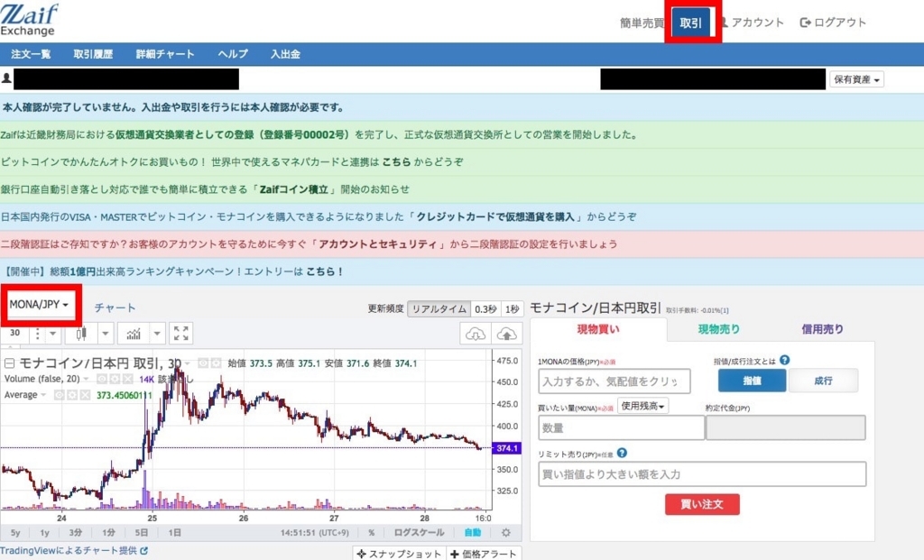The width and height of the screenshot is (924, 560).
Task: Remove the Volume indicator with X icon
Action: (127, 379)
